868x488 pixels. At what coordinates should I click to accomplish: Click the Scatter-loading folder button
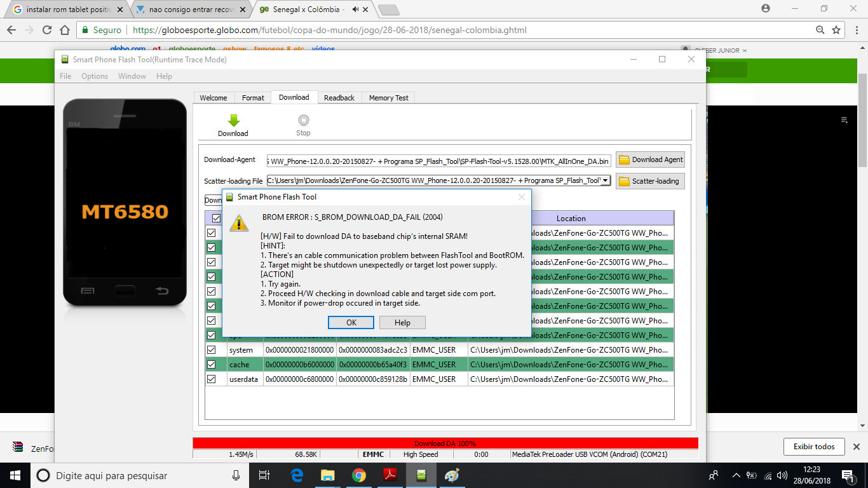tap(650, 181)
